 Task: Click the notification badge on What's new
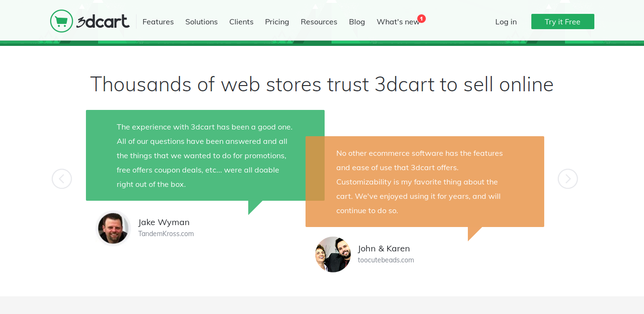click(421, 18)
